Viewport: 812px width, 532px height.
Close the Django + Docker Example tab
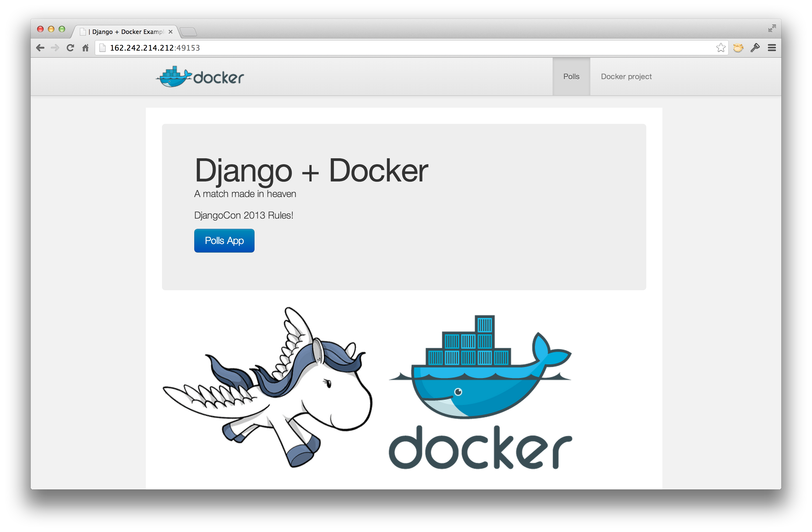click(x=171, y=32)
